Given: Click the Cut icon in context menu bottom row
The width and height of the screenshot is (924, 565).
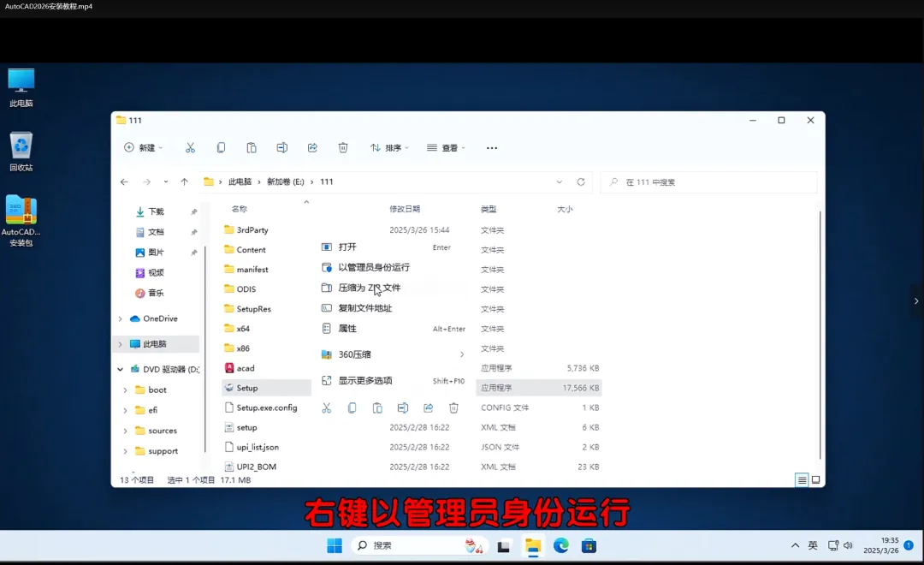Looking at the screenshot, I should pos(327,407).
